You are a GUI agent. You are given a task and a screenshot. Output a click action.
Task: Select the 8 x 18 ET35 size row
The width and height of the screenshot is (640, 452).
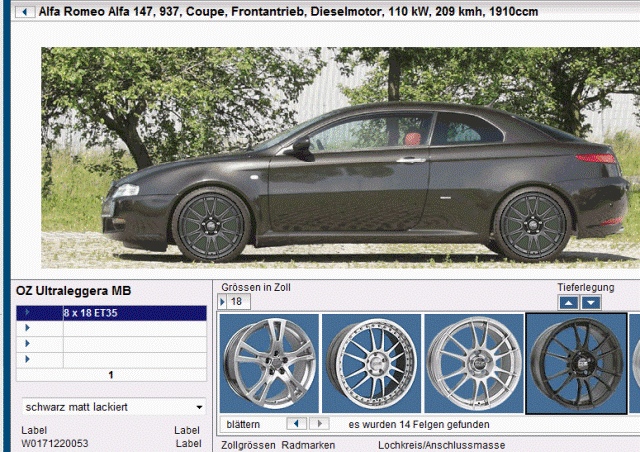click(134, 313)
